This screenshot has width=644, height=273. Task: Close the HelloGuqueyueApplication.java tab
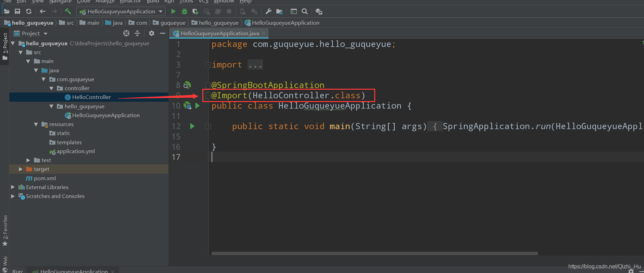(264, 33)
